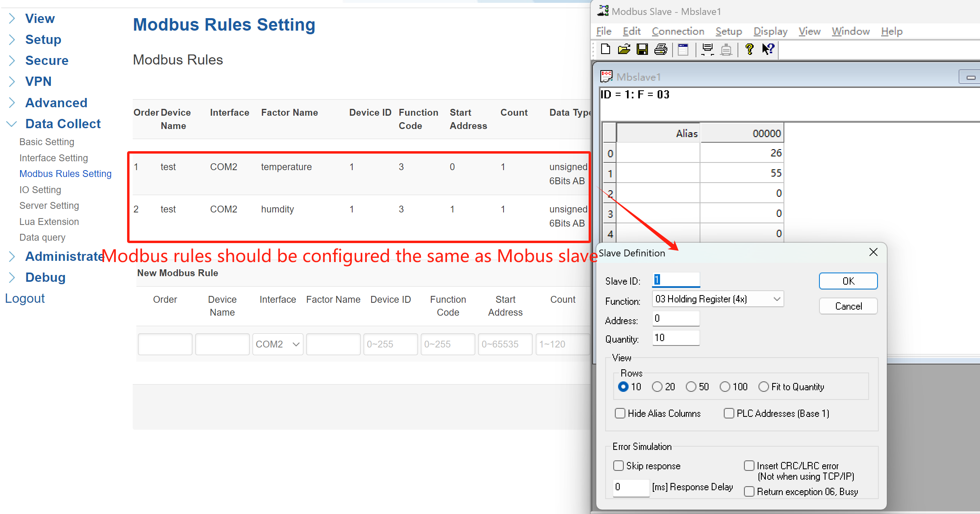Click the New document toolbar icon
The width and height of the screenshot is (980, 514).
coord(605,49)
